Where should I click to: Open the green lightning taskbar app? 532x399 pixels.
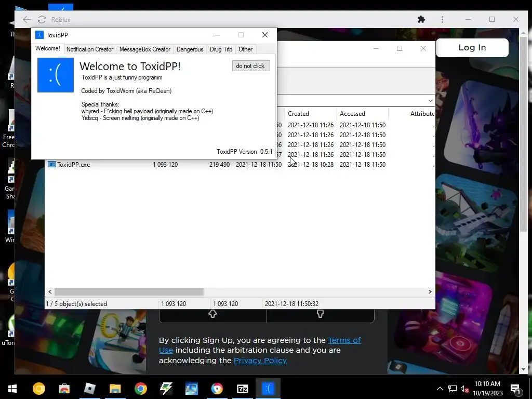pyautogui.click(x=166, y=389)
